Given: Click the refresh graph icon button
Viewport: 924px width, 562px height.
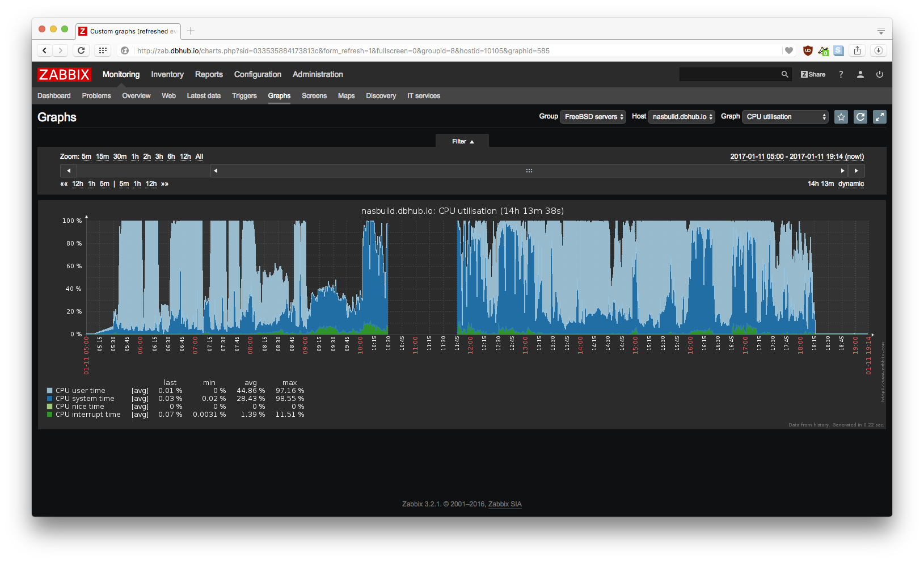Looking at the screenshot, I should coord(860,117).
